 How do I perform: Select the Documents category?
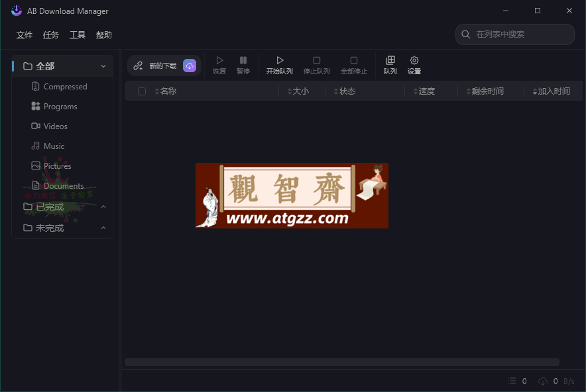(x=62, y=185)
